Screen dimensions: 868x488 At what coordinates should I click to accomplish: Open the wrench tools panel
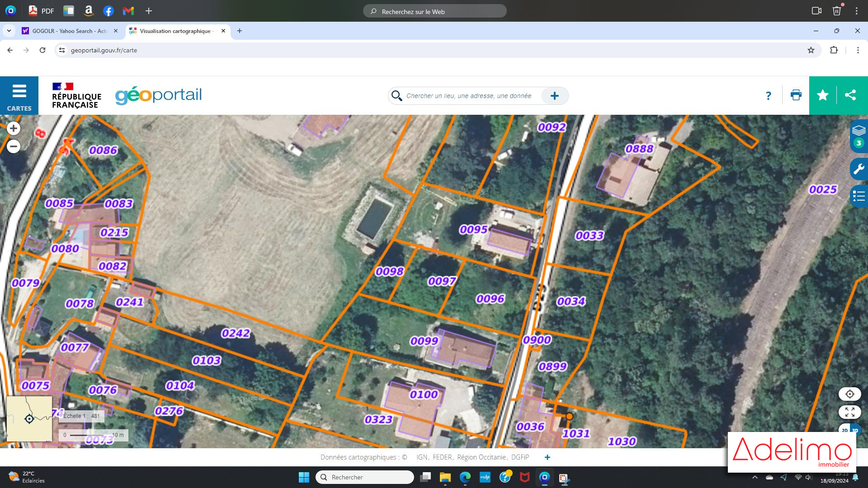859,169
